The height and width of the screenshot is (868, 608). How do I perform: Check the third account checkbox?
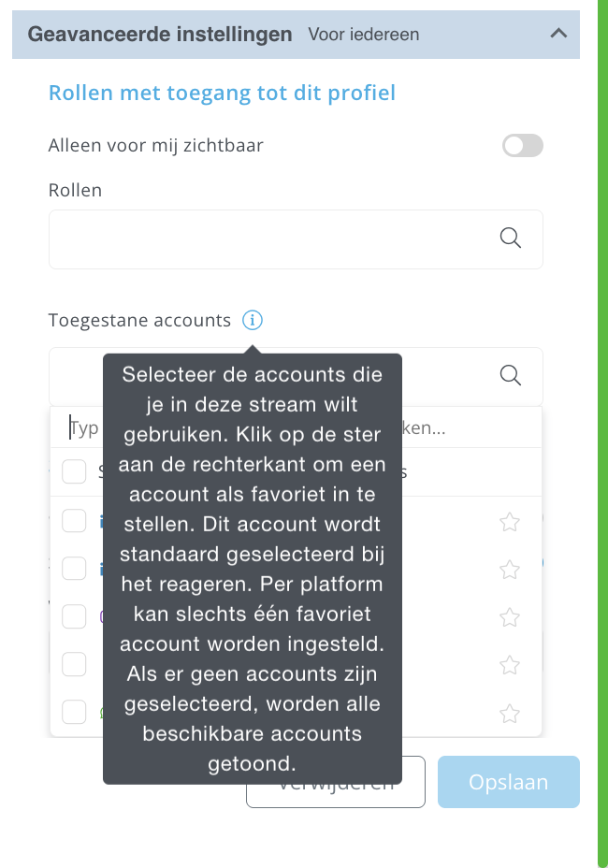[74, 616]
